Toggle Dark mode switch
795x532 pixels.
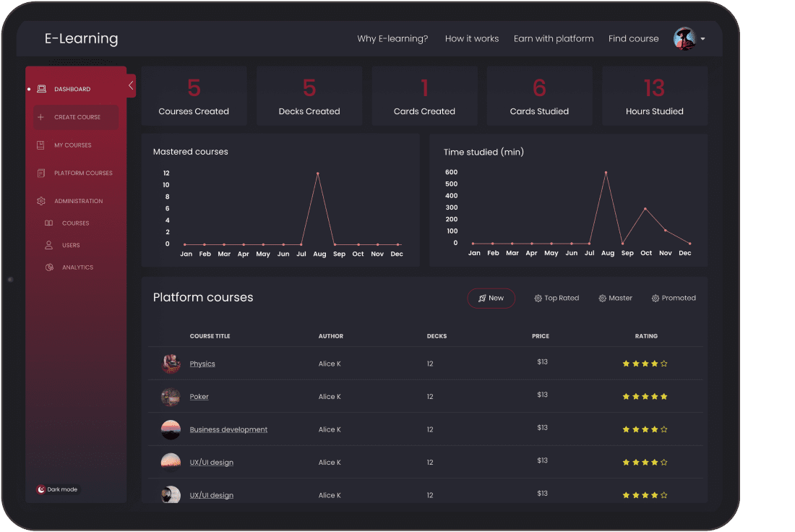[41, 489]
